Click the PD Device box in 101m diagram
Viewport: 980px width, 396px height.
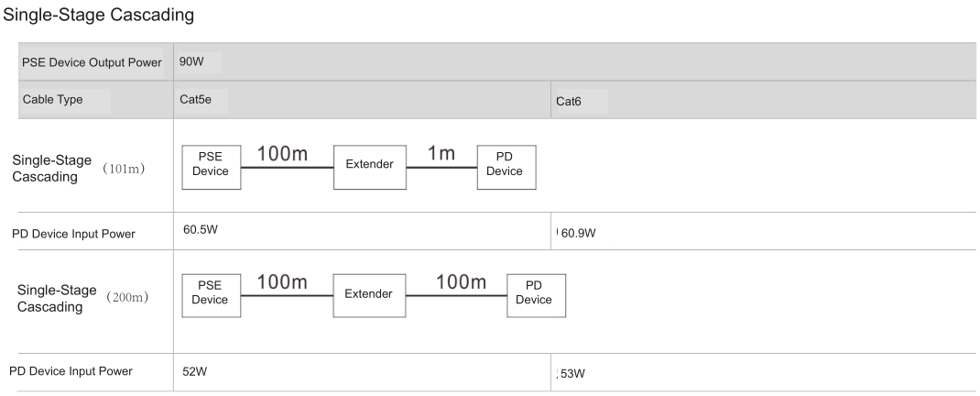pos(506,166)
